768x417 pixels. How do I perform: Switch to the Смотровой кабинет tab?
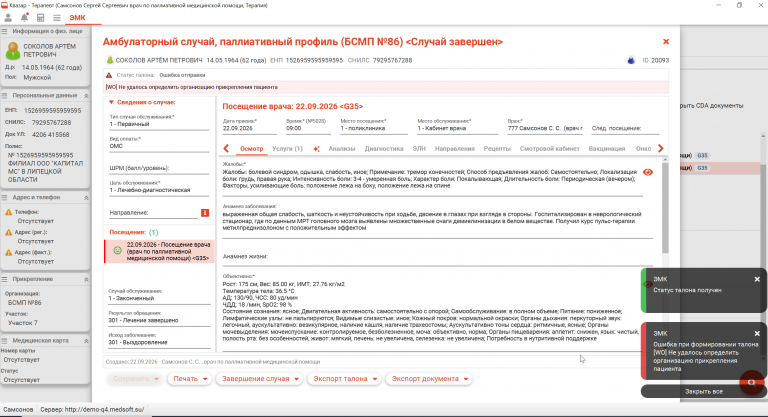550,148
